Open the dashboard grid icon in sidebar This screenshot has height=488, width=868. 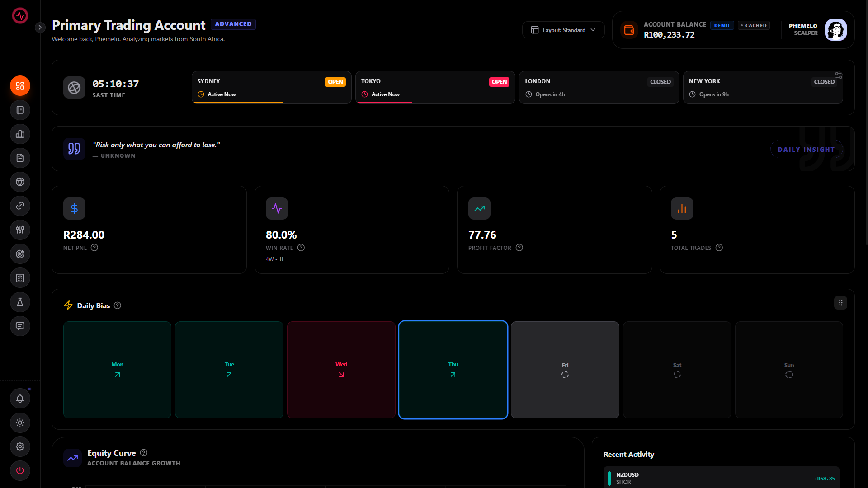pos(20,86)
